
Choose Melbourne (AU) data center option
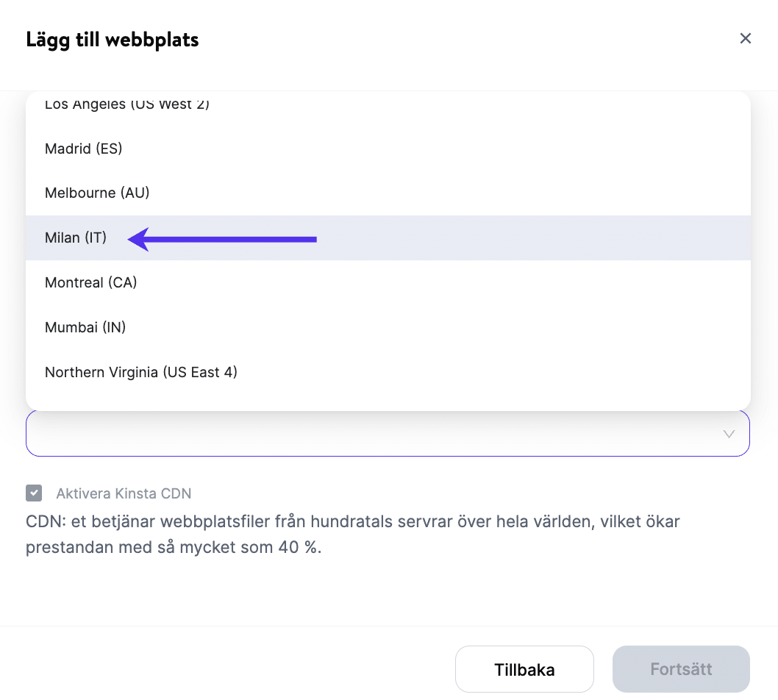(x=97, y=193)
